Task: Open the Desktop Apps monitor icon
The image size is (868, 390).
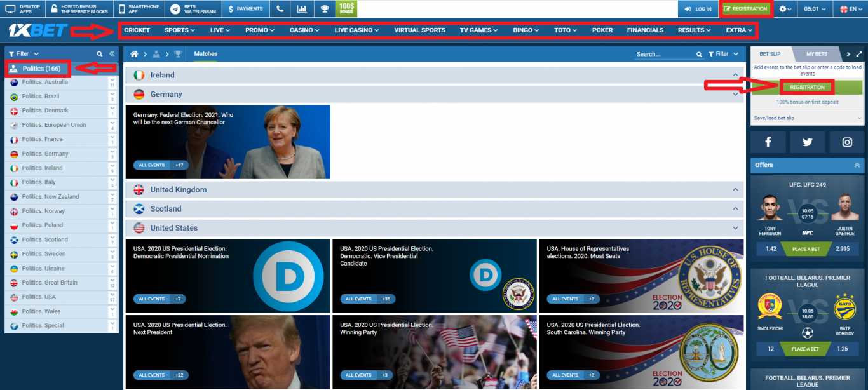Action: pos(11,9)
